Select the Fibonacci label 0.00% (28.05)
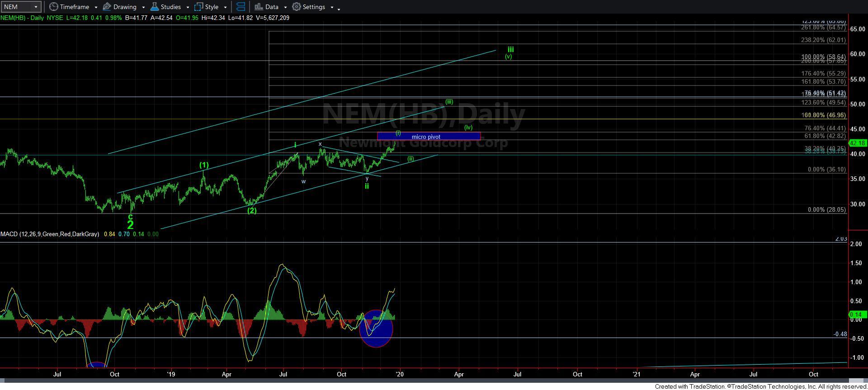The height and width of the screenshot is (390, 868). [826, 210]
